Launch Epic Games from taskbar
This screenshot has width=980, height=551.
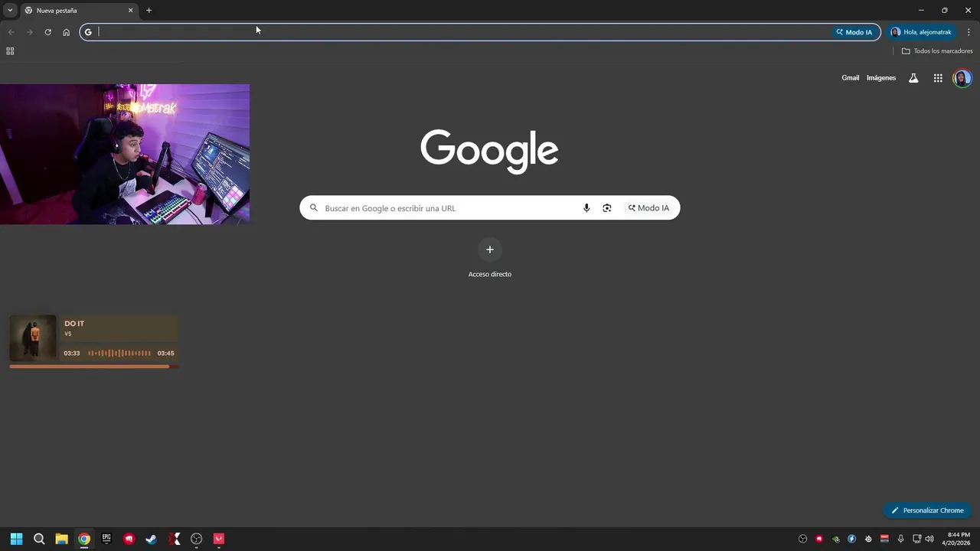(106, 539)
